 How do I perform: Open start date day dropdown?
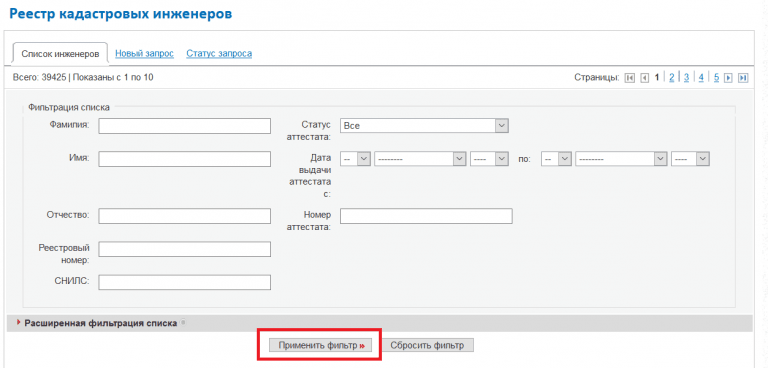(355, 159)
